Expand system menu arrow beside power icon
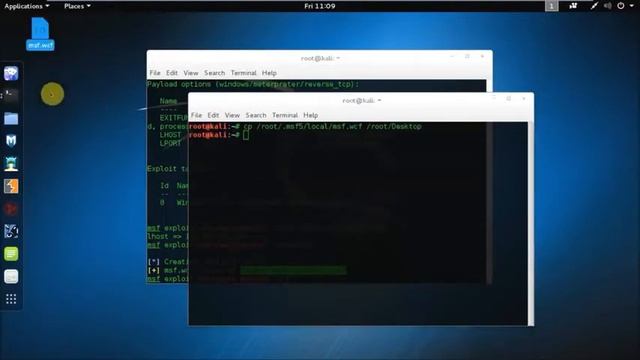The width and height of the screenshot is (640, 360). coord(632,6)
